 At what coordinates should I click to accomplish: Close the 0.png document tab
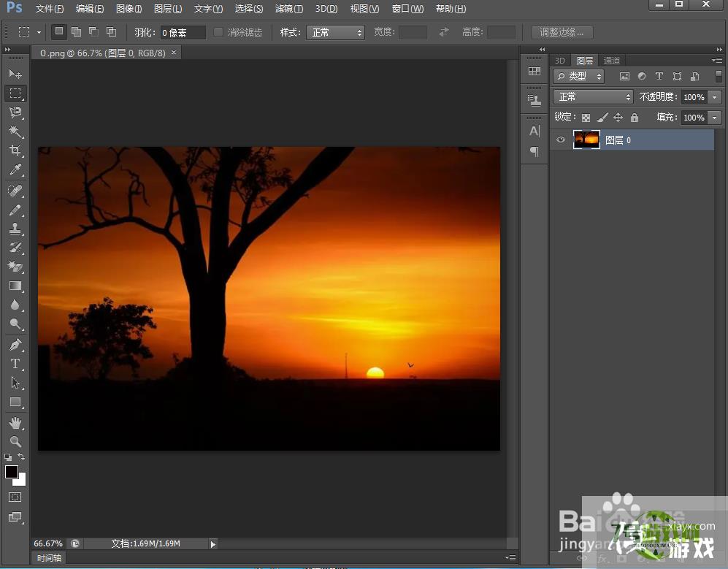[174, 53]
